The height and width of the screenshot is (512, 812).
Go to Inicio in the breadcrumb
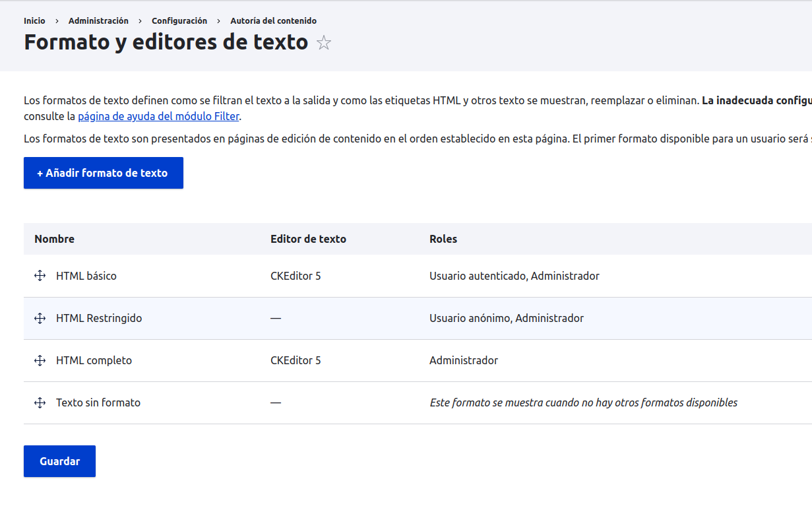34,21
